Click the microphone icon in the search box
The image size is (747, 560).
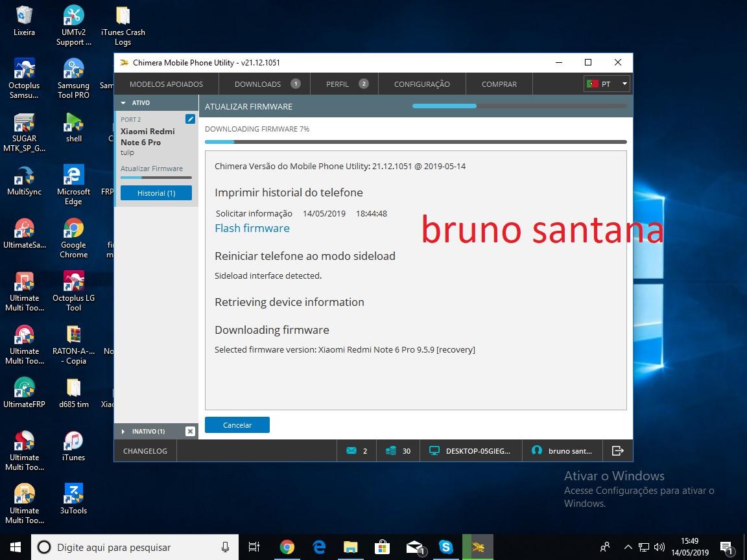click(225, 547)
